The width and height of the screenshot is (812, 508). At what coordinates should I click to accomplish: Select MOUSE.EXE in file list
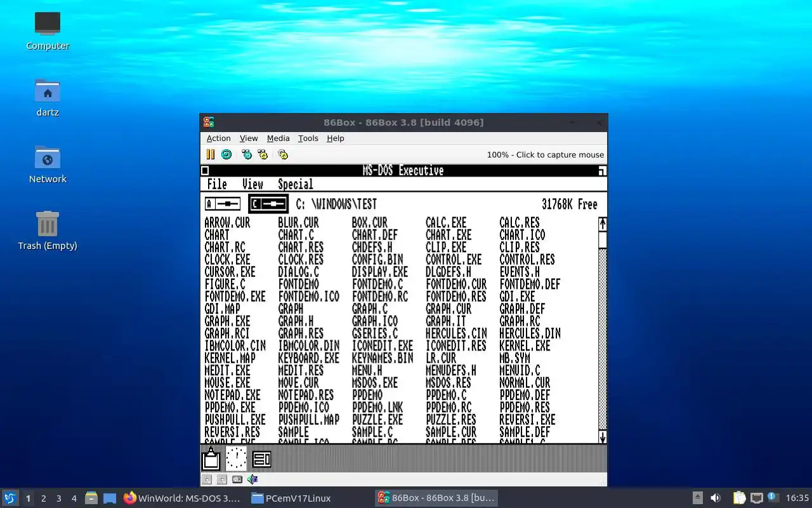(x=227, y=383)
